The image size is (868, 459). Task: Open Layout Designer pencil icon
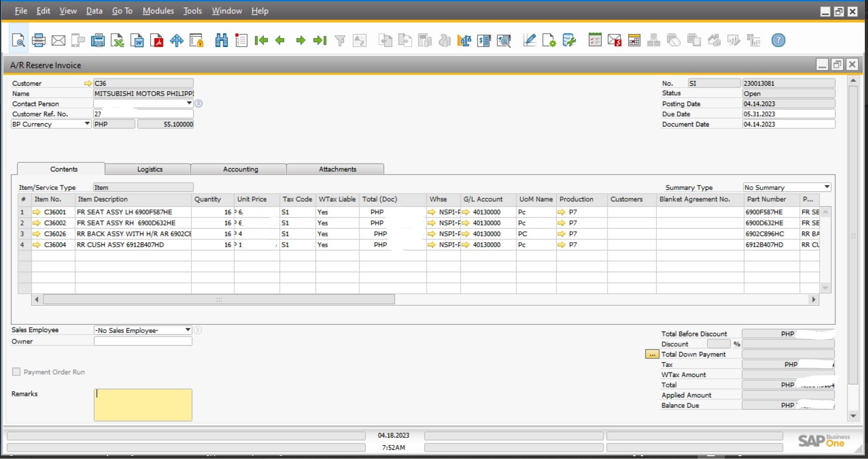[x=529, y=41]
